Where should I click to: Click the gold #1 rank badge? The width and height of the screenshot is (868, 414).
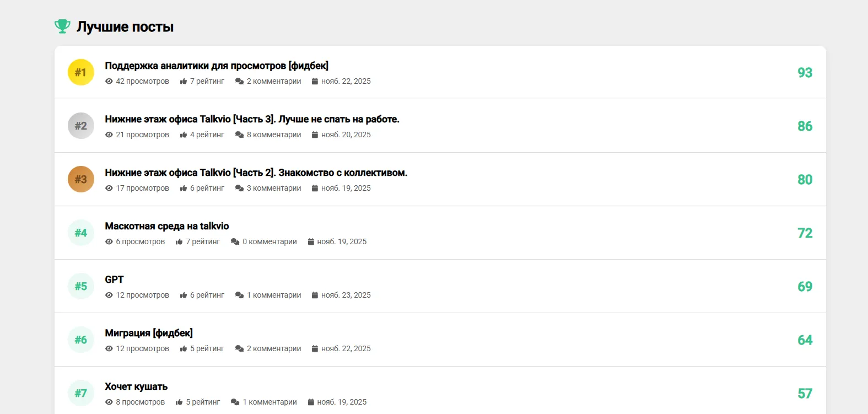click(81, 72)
